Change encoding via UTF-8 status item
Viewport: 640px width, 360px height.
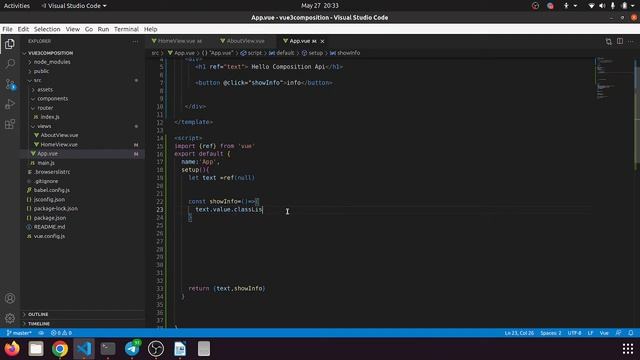pos(574,333)
